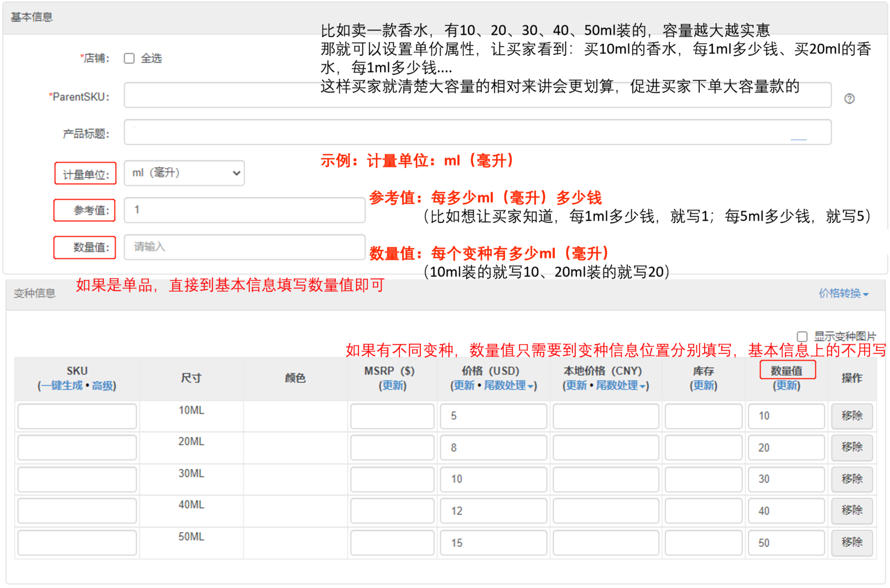Viewport: 890px width, 588px height.
Task: Click the 库存 field in 50ML row
Action: click(x=704, y=543)
